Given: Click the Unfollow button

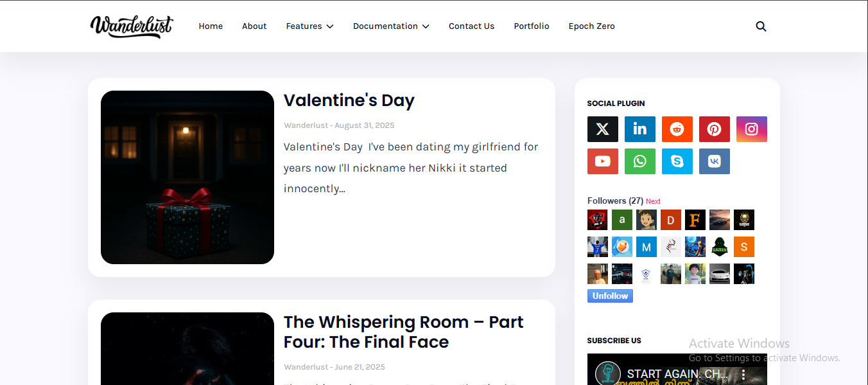Looking at the screenshot, I should (610, 296).
